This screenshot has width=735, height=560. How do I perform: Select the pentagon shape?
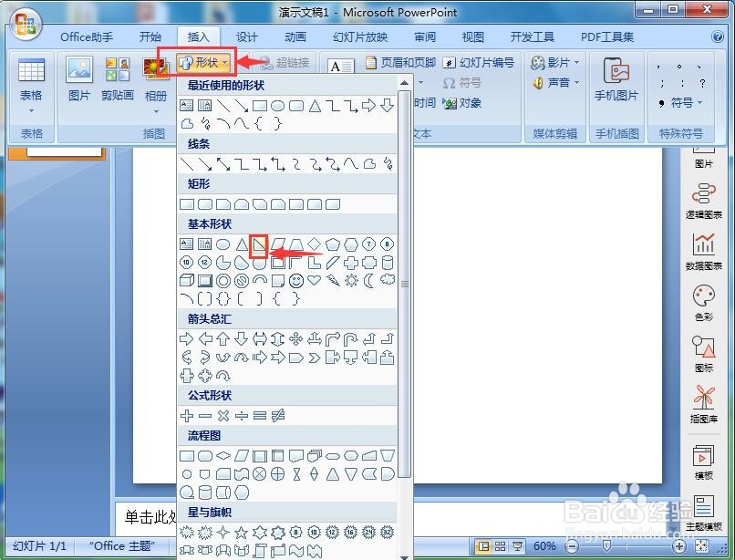click(x=333, y=244)
